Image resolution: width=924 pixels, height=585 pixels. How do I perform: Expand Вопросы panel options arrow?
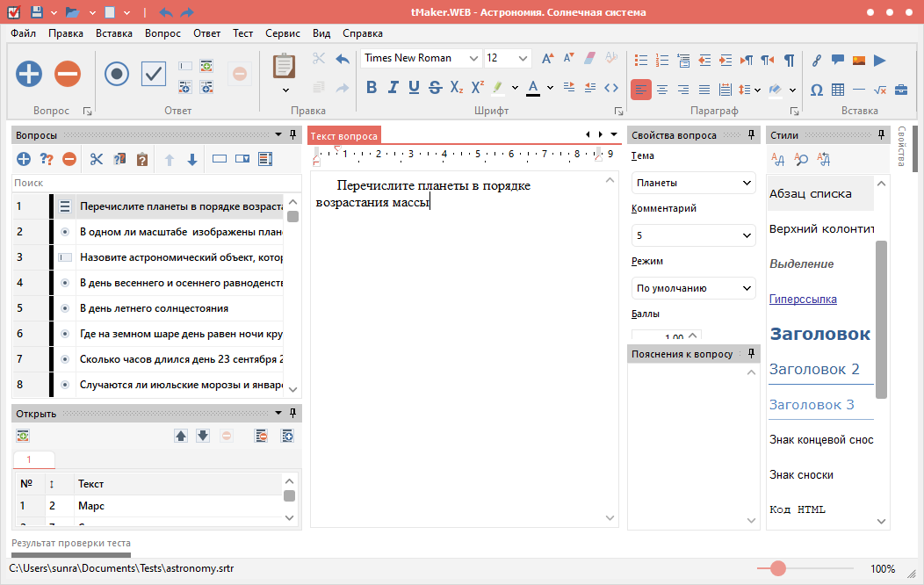click(x=278, y=135)
